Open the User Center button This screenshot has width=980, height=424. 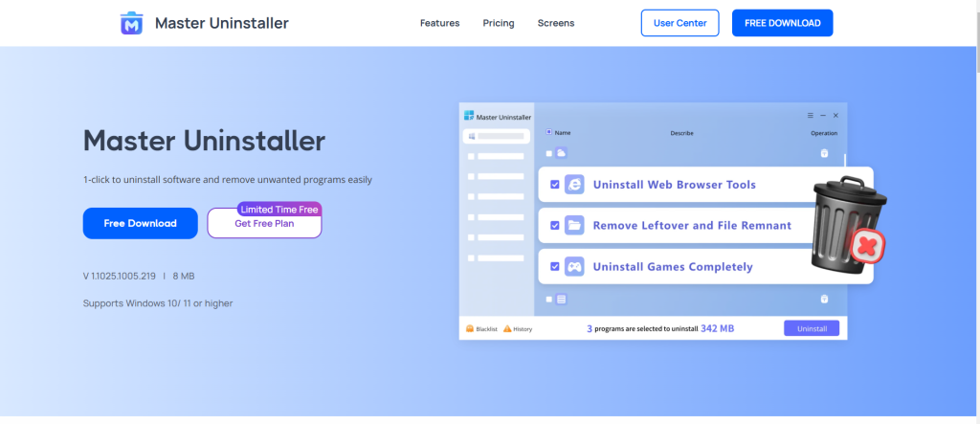pos(680,23)
